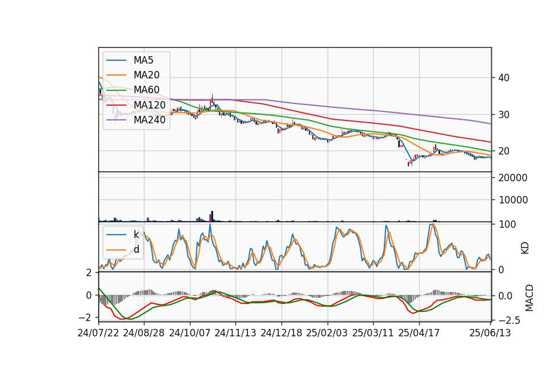This screenshot has width=546, height=392.
Task: Click the 24/11/13 date axis label
Action: point(235,333)
